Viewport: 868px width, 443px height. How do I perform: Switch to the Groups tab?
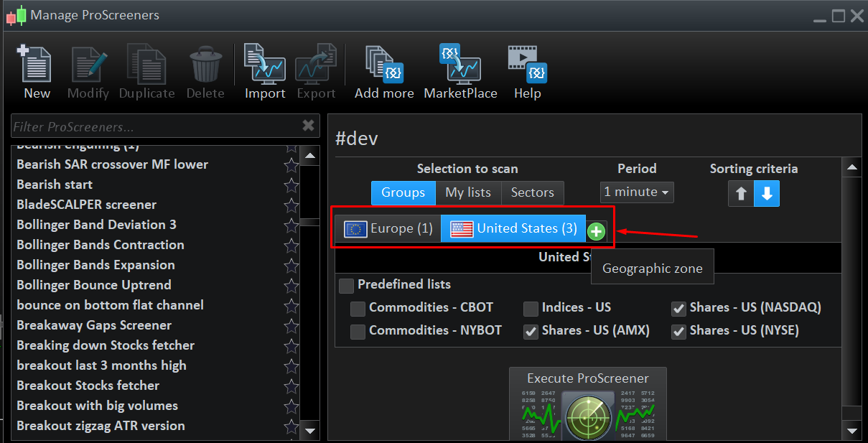point(403,192)
